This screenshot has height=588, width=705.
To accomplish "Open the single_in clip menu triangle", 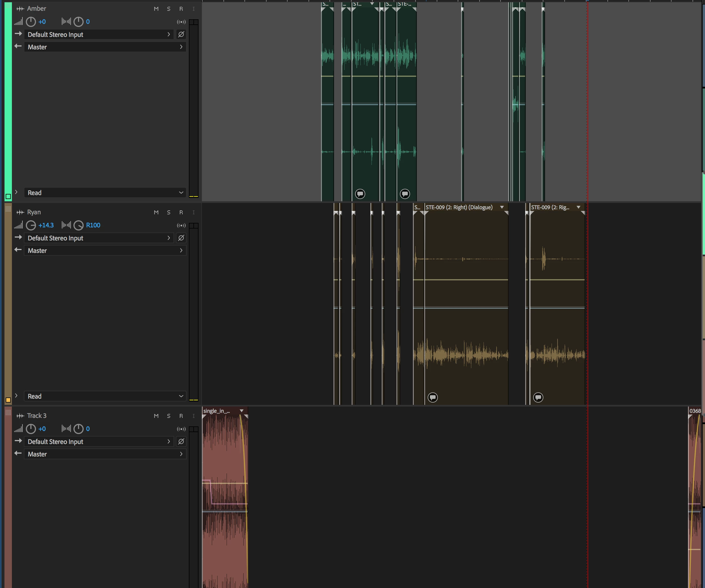I will [241, 411].
